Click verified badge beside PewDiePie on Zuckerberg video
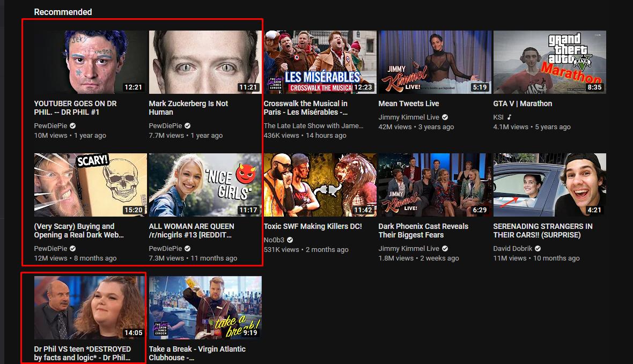The height and width of the screenshot is (364, 633). (x=187, y=126)
